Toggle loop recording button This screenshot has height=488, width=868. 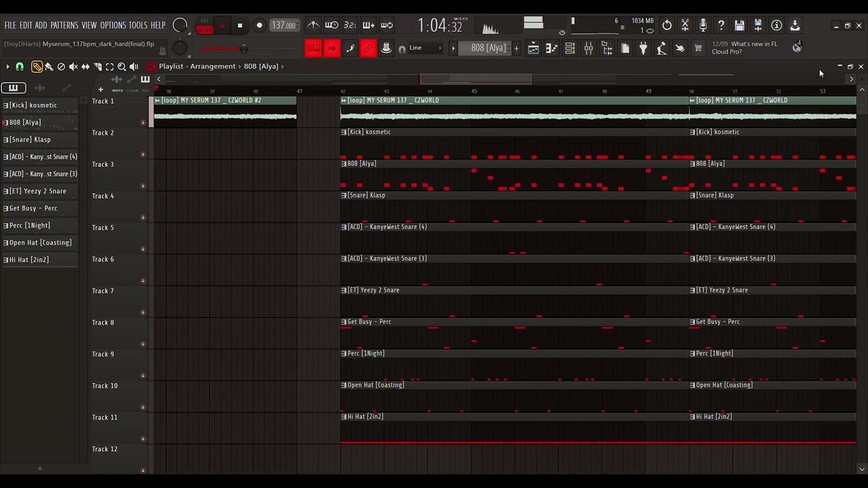click(387, 25)
